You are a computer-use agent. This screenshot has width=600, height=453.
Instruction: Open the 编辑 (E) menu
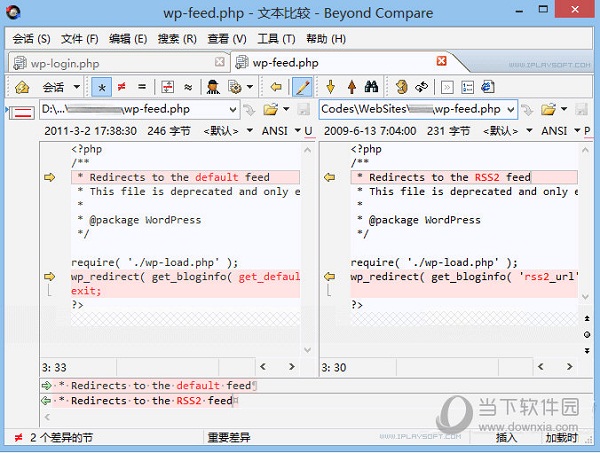click(128, 39)
